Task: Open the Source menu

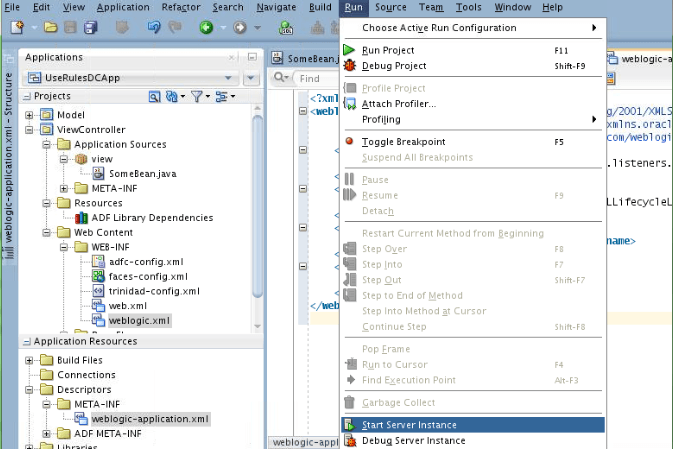Action: tap(390, 7)
